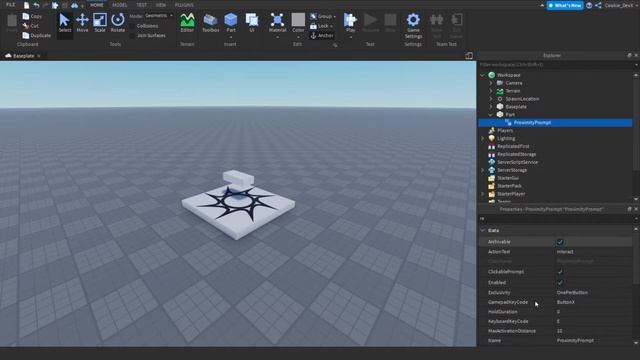The image size is (640, 360).
Task: Click the Copy clipboard button
Action: click(32, 16)
